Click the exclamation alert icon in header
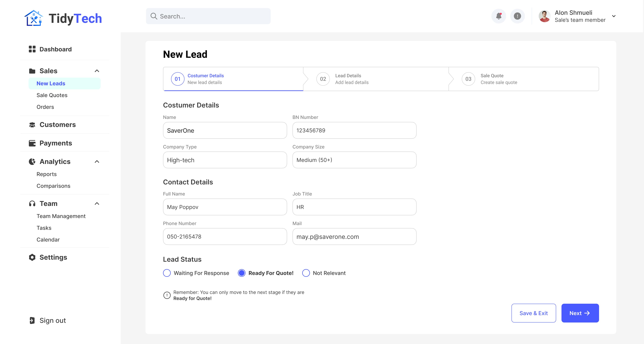The width and height of the screenshot is (644, 344). pos(517,16)
